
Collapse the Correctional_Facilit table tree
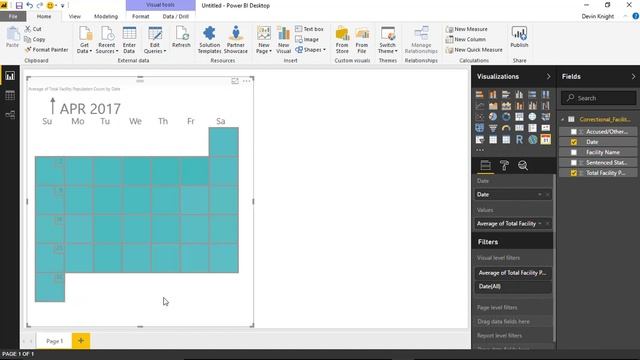[x=563, y=120]
